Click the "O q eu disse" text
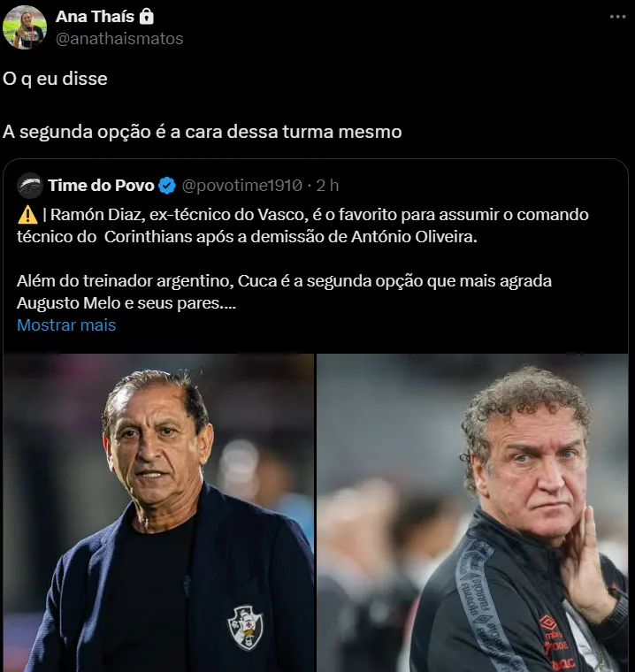This screenshot has width=635, height=672. (55, 79)
